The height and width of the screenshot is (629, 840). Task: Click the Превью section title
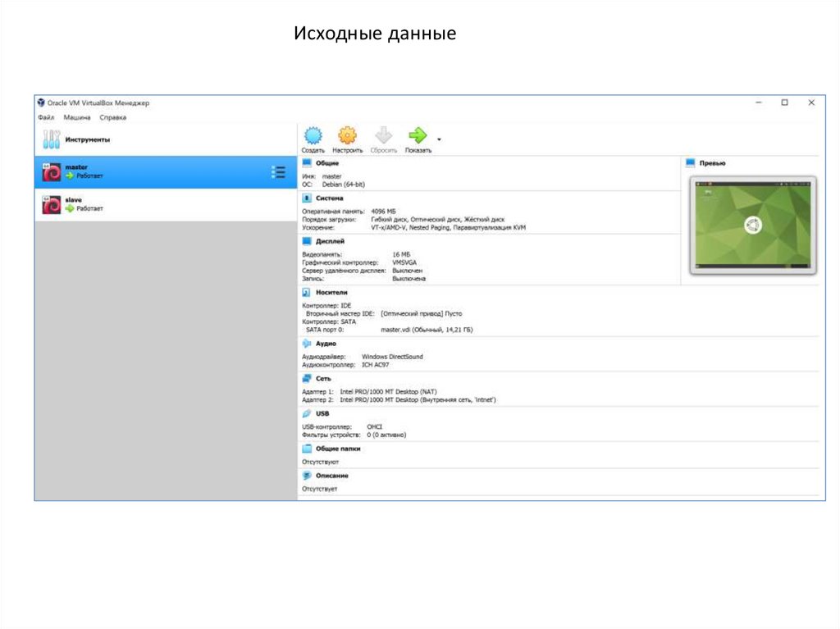713,163
